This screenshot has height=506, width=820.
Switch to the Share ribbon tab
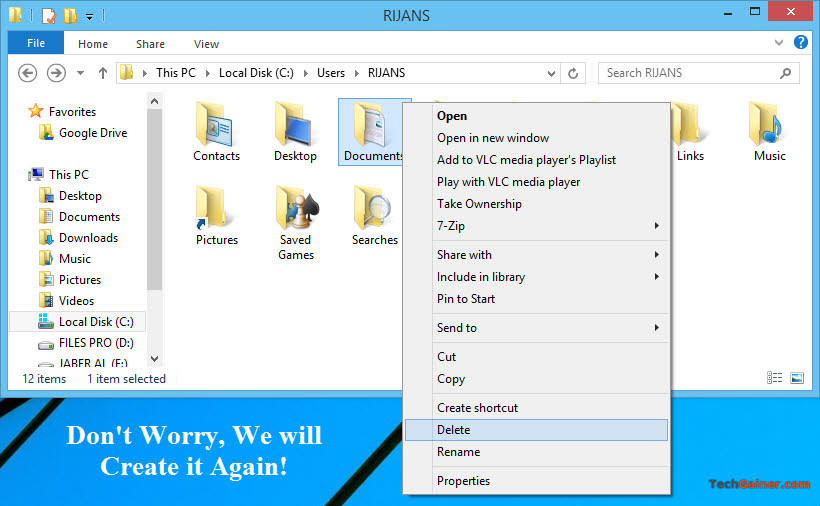click(150, 44)
